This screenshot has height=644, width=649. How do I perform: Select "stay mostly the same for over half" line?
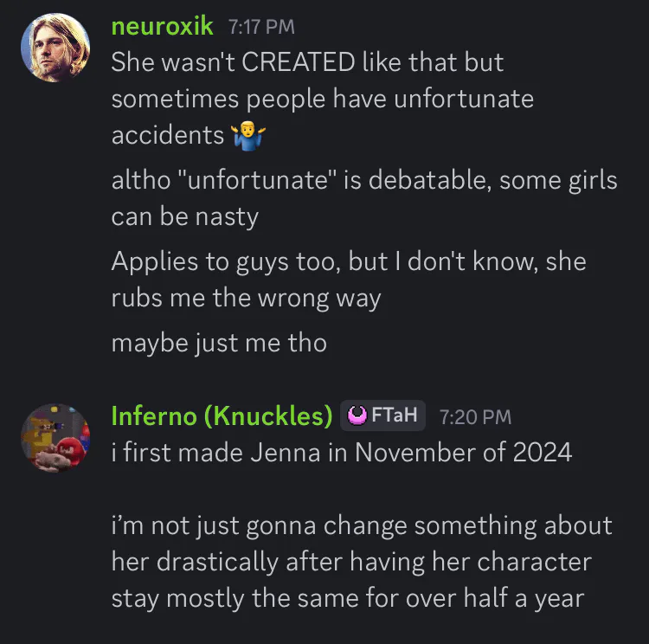click(x=348, y=599)
